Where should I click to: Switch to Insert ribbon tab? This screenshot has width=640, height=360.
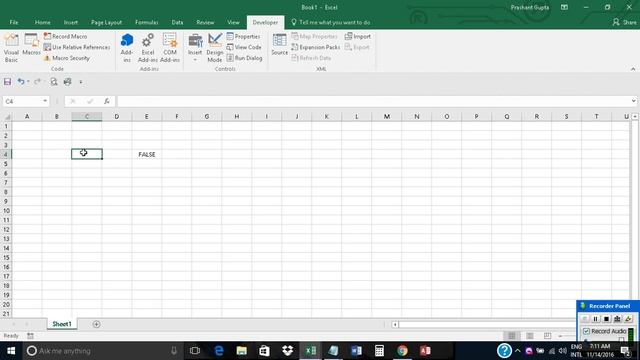pos(71,22)
